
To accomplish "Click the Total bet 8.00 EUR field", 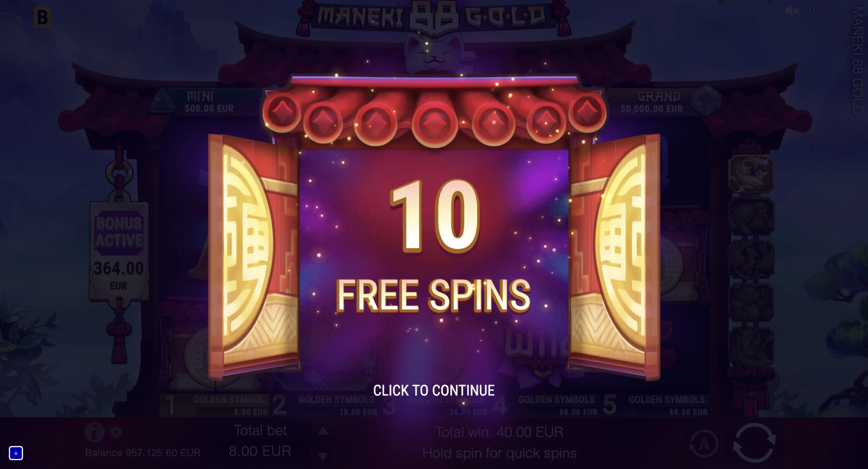I will (260, 441).
